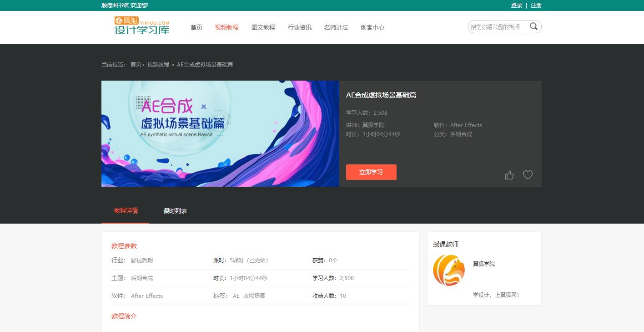The width and height of the screenshot is (644, 332).
Task: Click the 获赞 0个 value
Action: pos(333,260)
